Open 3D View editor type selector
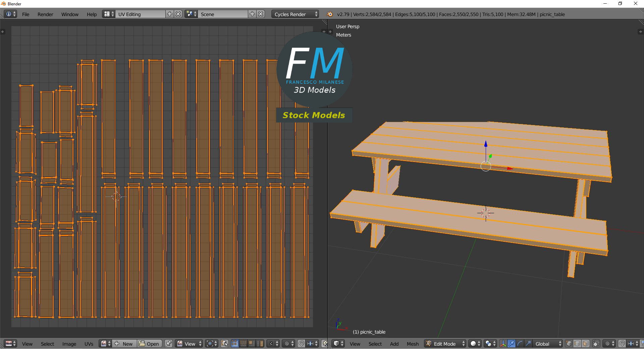Viewport: 644px width, 349px height. [x=338, y=344]
